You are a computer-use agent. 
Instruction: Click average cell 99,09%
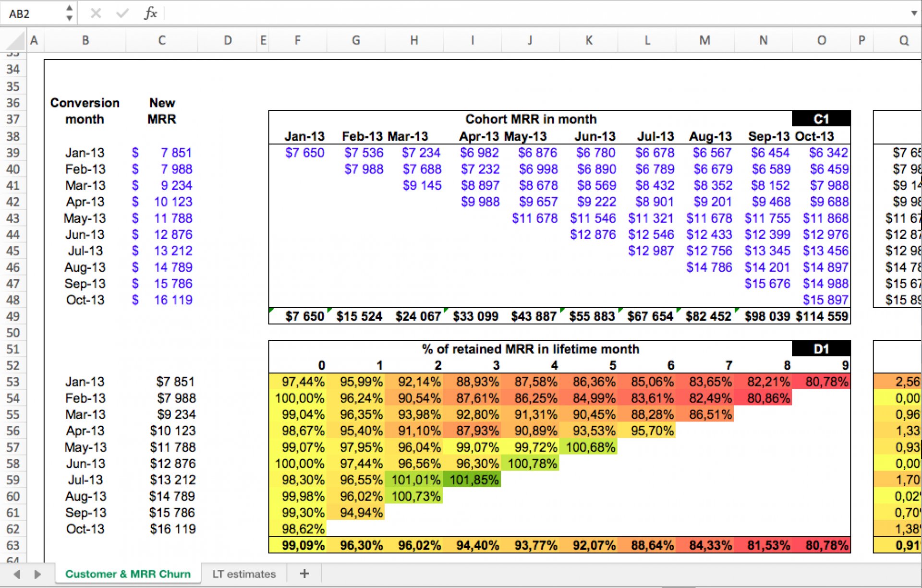298,545
